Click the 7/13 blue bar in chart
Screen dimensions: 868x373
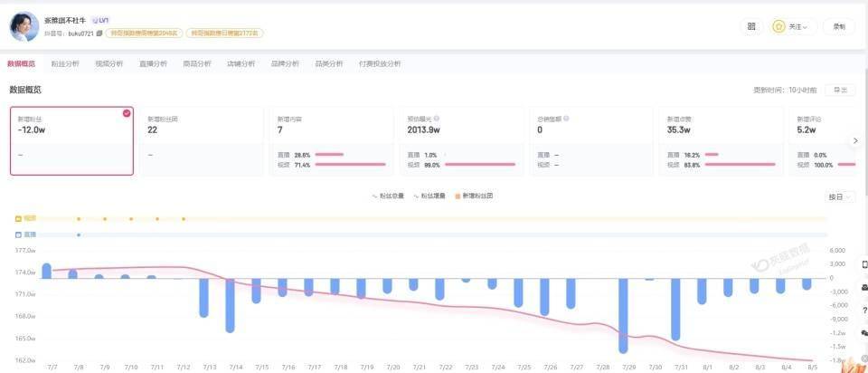click(x=203, y=298)
